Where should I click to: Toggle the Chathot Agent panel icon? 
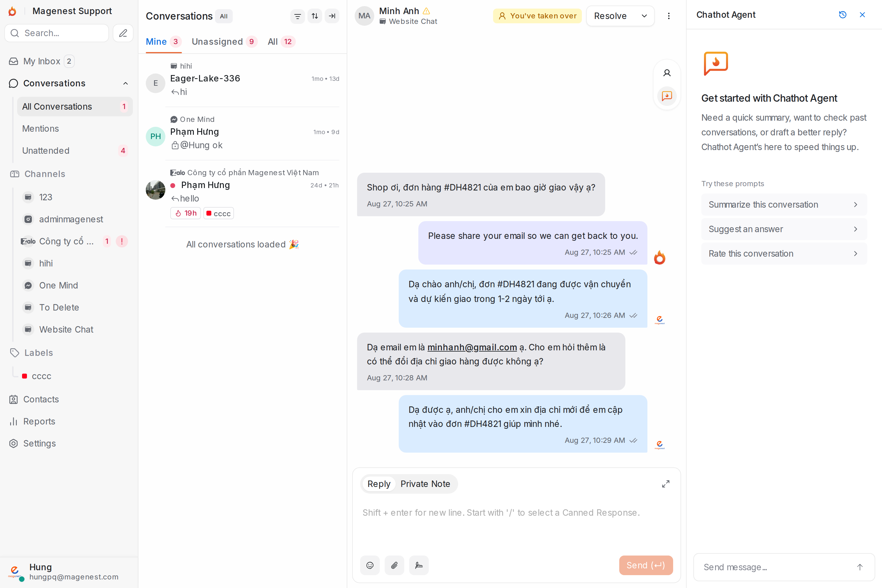click(667, 96)
